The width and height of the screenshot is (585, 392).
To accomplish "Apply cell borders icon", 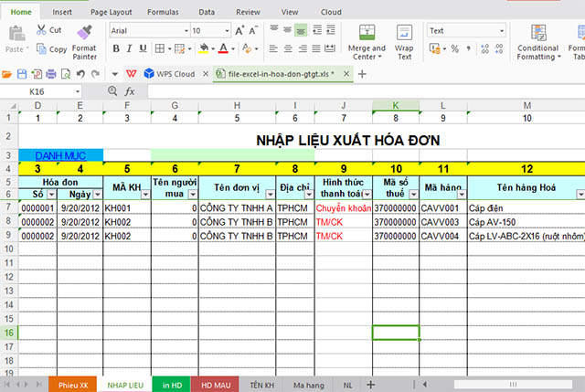I will (160, 48).
